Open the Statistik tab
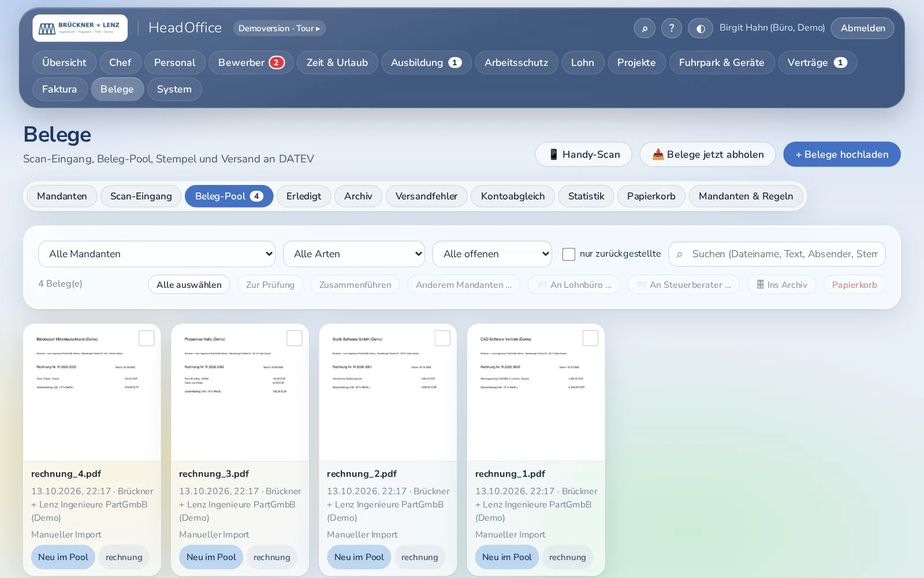Image resolution: width=924 pixels, height=578 pixels. [586, 197]
